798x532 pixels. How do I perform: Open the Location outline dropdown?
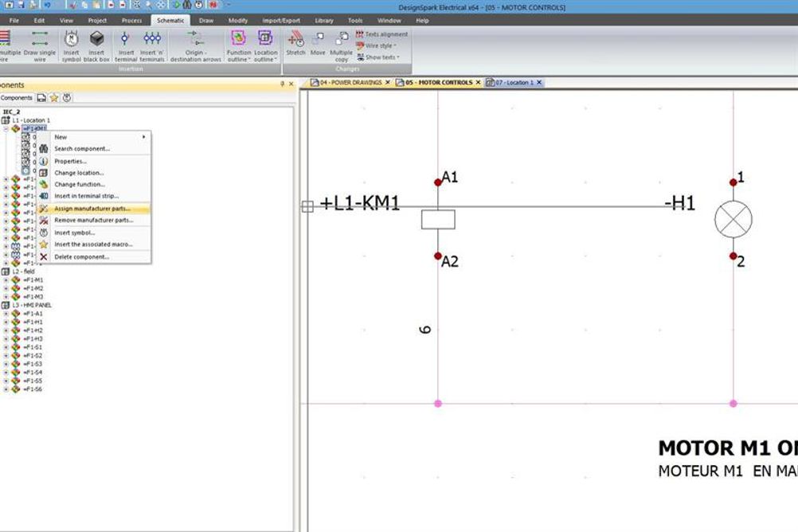(x=266, y=46)
